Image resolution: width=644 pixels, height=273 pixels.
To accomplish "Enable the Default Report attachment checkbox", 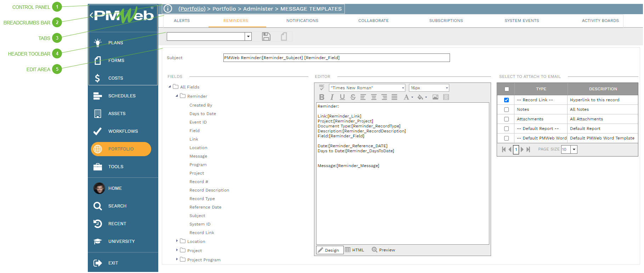I will (x=506, y=129).
